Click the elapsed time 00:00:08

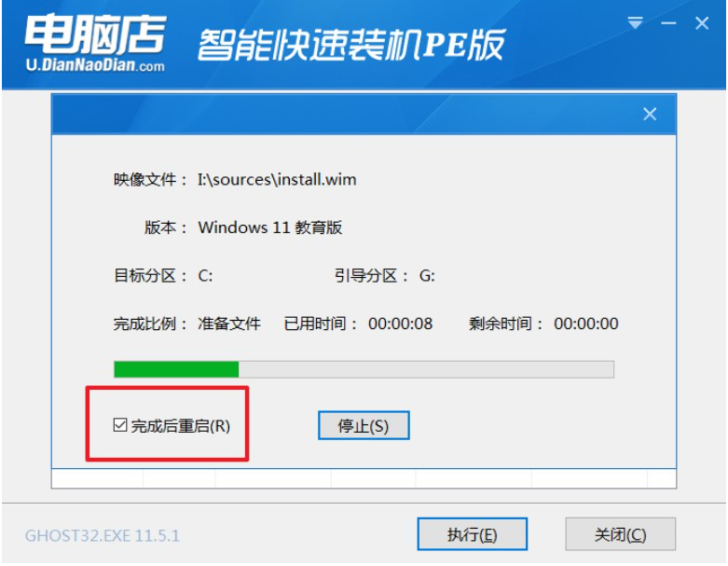[x=400, y=324]
